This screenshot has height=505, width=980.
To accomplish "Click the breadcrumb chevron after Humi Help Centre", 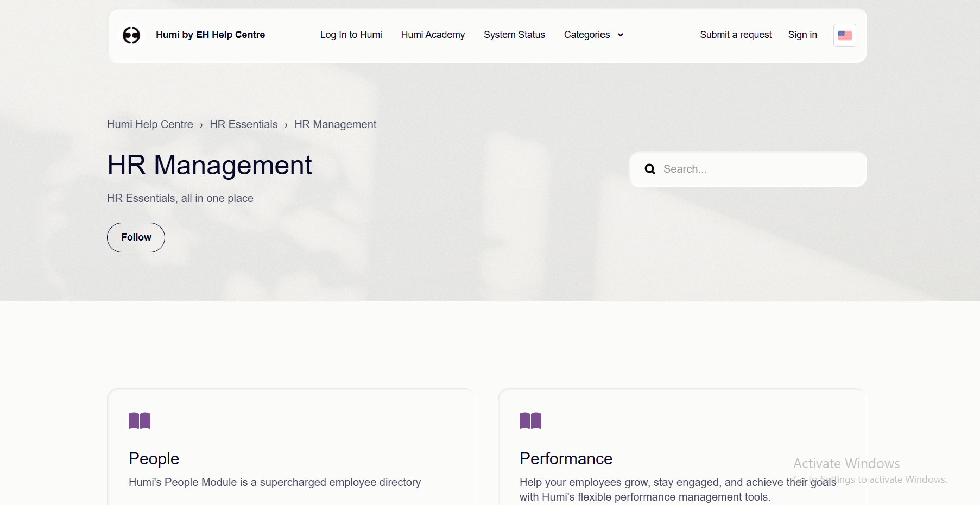I will tap(201, 124).
